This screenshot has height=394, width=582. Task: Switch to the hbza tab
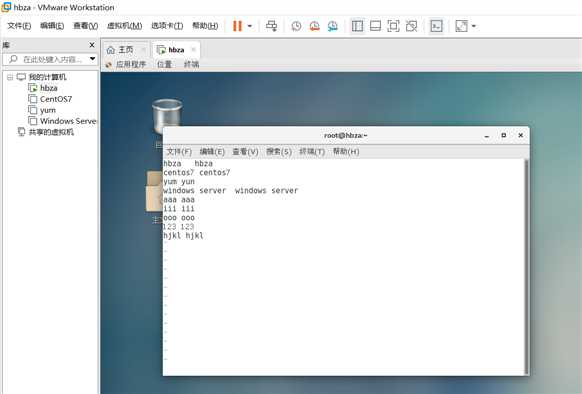[x=176, y=49]
